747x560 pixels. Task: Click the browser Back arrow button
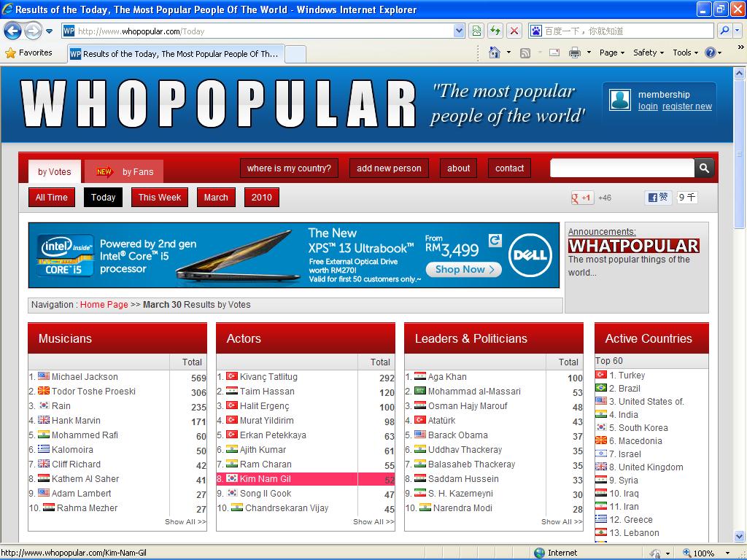coord(12,31)
